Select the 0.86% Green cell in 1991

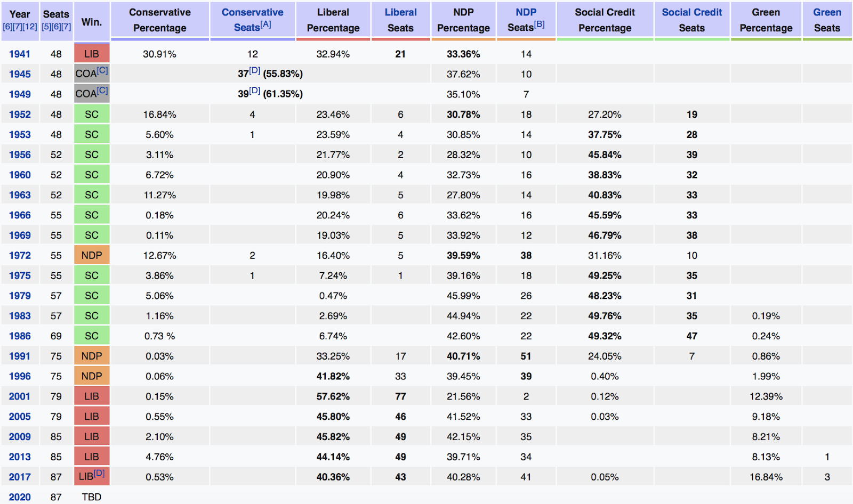(x=766, y=356)
